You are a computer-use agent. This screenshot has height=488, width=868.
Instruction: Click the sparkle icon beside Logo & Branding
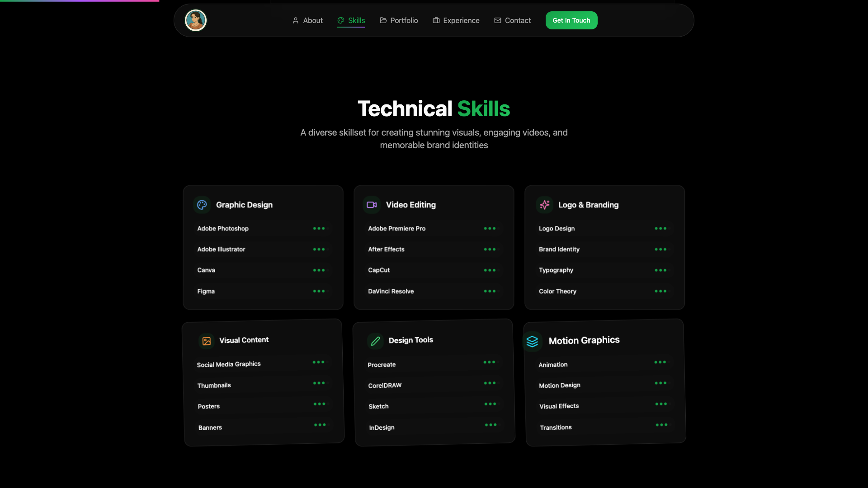pos(544,205)
